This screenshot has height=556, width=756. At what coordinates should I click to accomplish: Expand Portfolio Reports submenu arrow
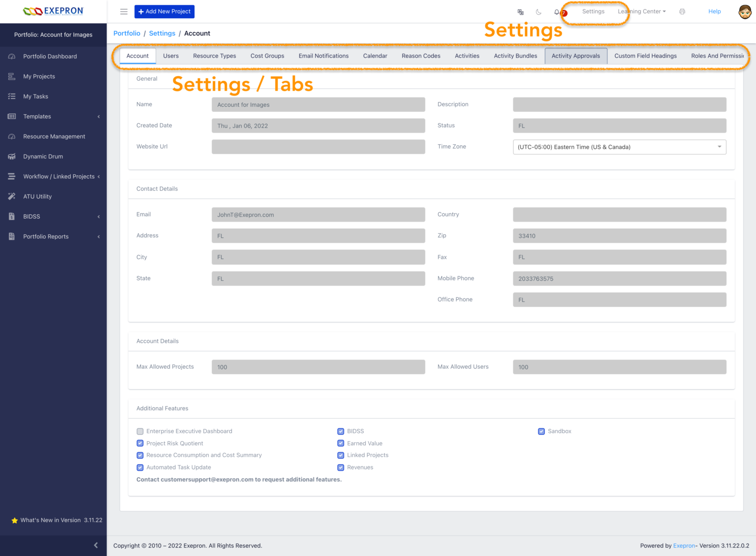[x=98, y=237]
